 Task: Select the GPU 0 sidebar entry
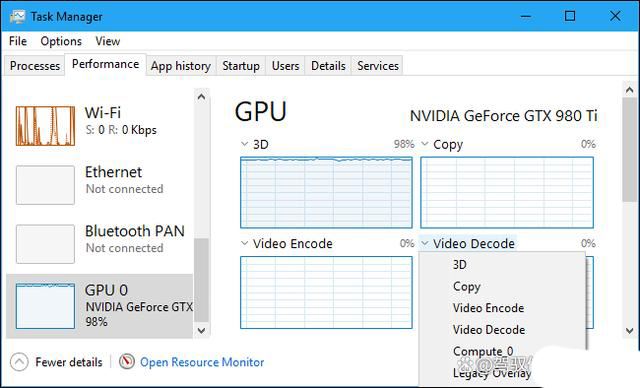100,306
